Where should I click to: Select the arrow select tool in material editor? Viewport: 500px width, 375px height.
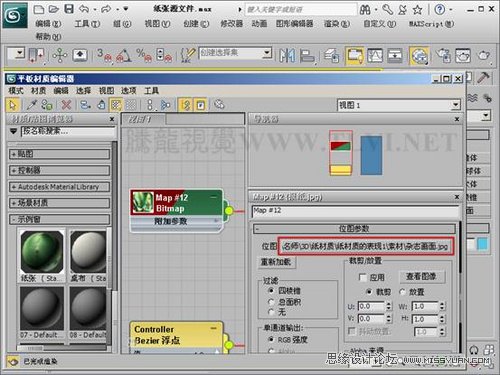(13, 105)
